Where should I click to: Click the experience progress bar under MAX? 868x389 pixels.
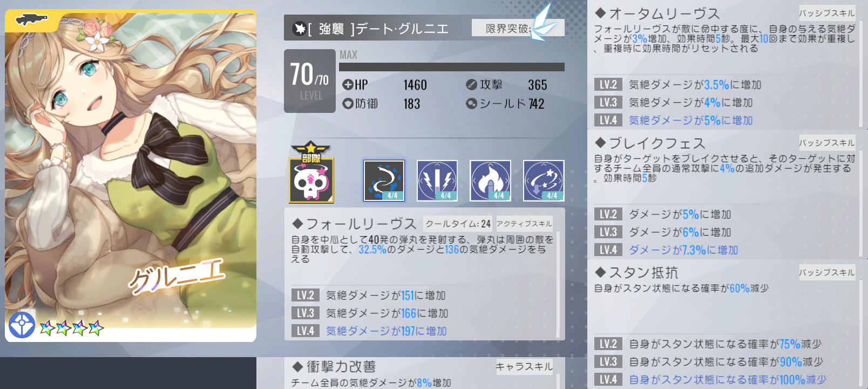click(x=452, y=67)
